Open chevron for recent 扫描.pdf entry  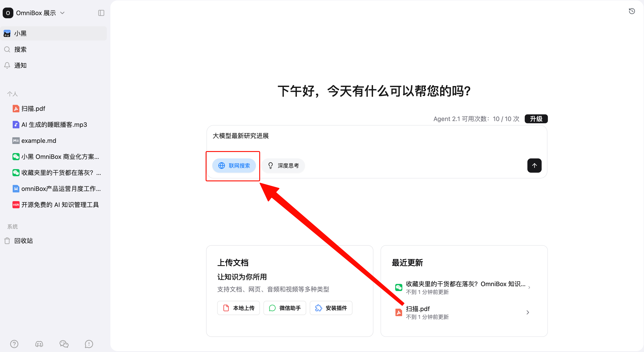[527, 312]
